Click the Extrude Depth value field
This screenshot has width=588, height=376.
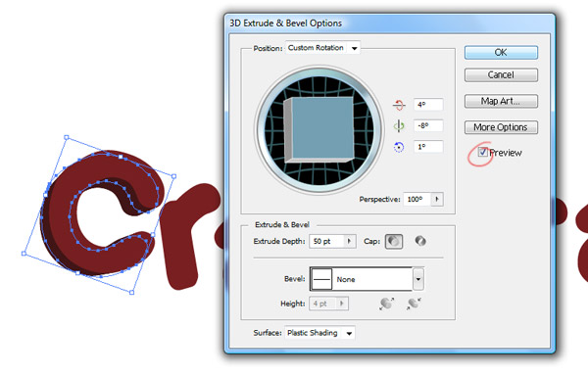click(x=326, y=241)
